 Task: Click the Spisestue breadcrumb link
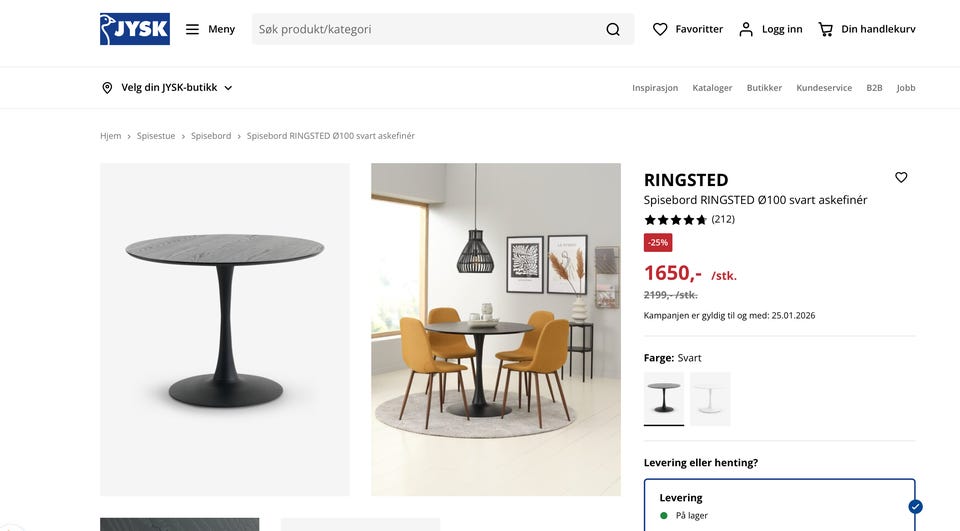(x=156, y=136)
